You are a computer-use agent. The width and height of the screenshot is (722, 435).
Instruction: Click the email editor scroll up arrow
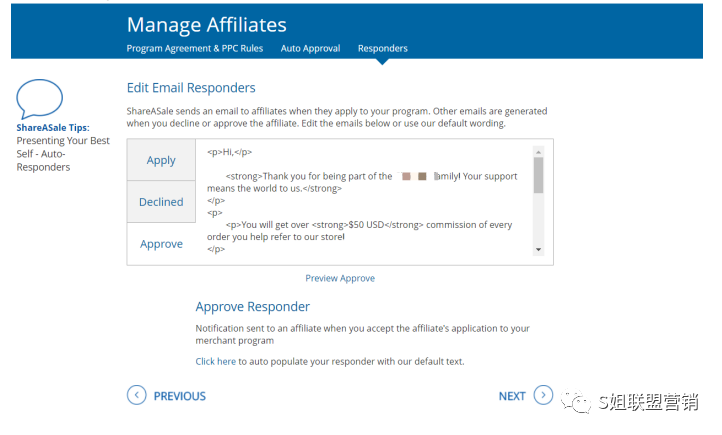[538, 150]
